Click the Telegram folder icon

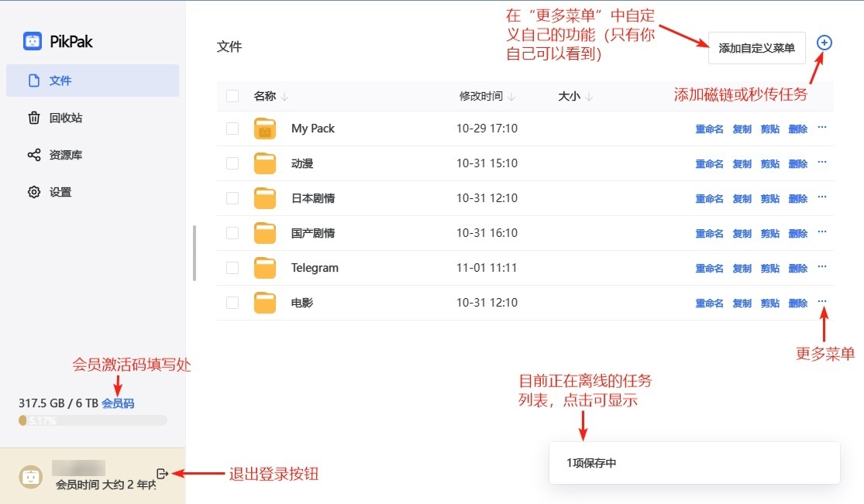pos(265,268)
